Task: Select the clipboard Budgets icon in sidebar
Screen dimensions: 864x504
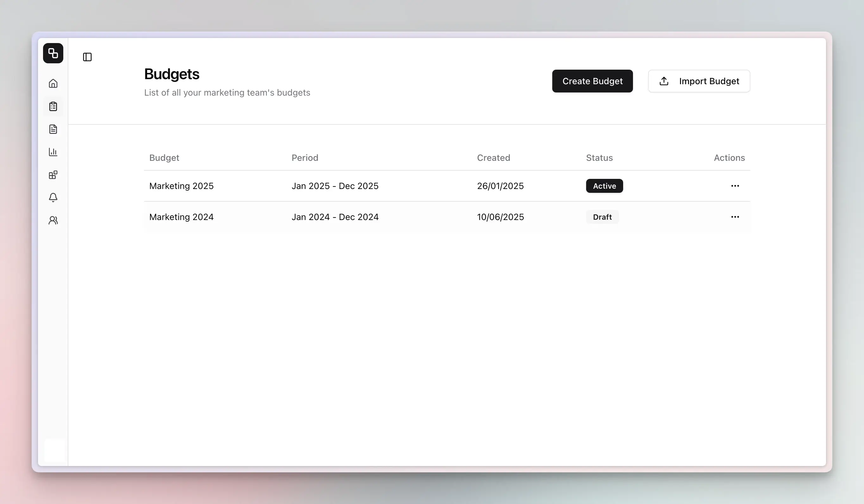Action: 53,106
